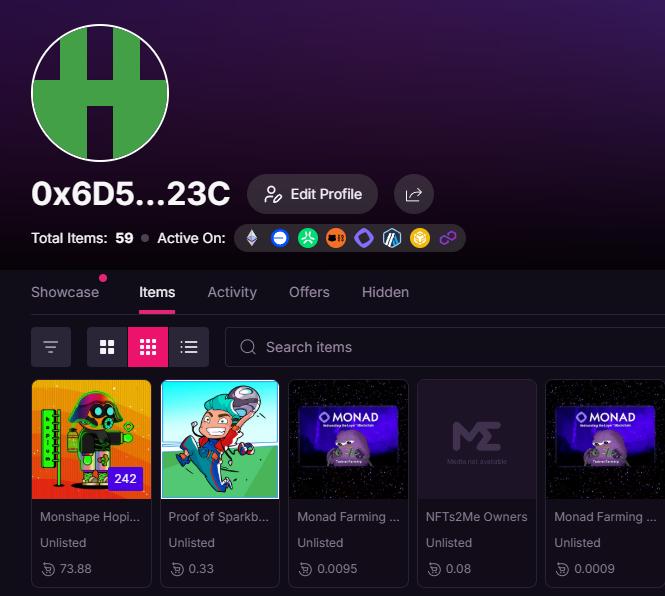Click the Monshape Hopi... title
The width and height of the screenshot is (665, 596).
coord(90,517)
